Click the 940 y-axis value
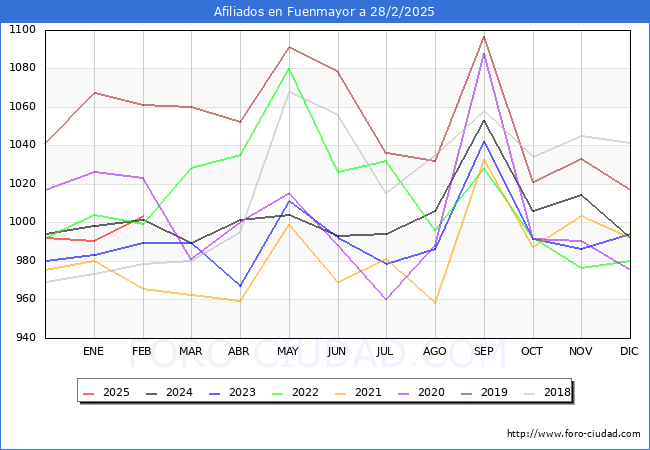This screenshot has width=650, height=450. 26,338
